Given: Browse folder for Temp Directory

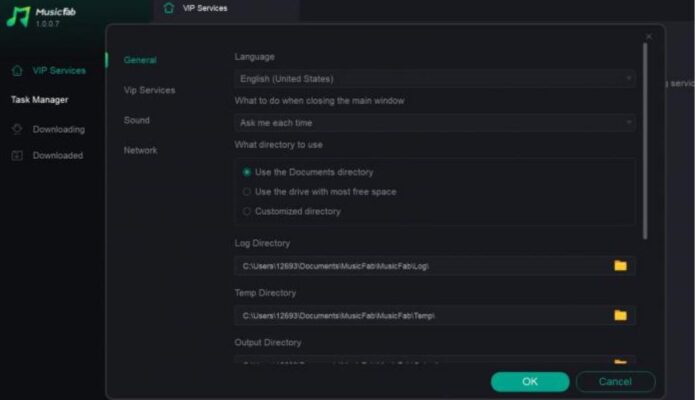Looking at the screenshot, I should click(x=620, y=315).
